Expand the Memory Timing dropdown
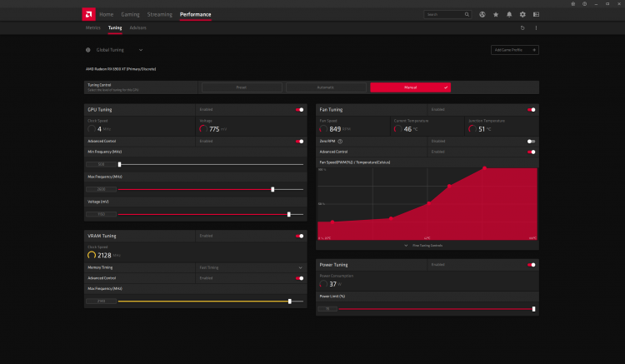The image size is (625, 364). (x=300, y=267)
